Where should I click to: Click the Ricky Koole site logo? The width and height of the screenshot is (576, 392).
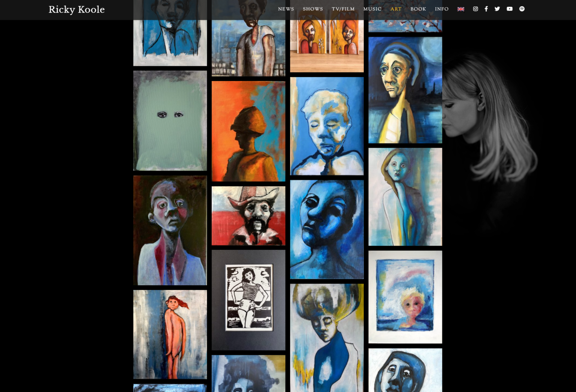[x=76, y=10]
